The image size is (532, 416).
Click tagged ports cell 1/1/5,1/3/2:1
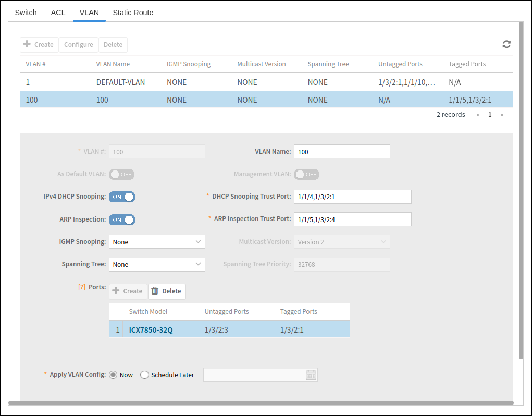pos(470,100)
